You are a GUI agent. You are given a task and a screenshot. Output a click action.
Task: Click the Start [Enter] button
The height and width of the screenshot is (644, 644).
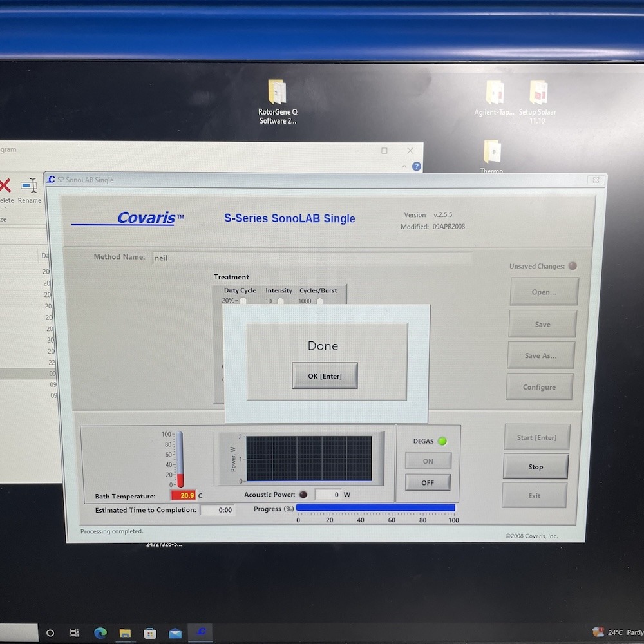pyautogui.click(x=537, y=437)
